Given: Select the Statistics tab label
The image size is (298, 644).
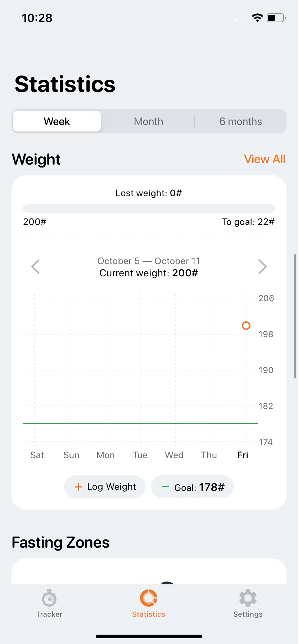Looking at the screenshot, I should pyautogui.click(x=149, y=614).
